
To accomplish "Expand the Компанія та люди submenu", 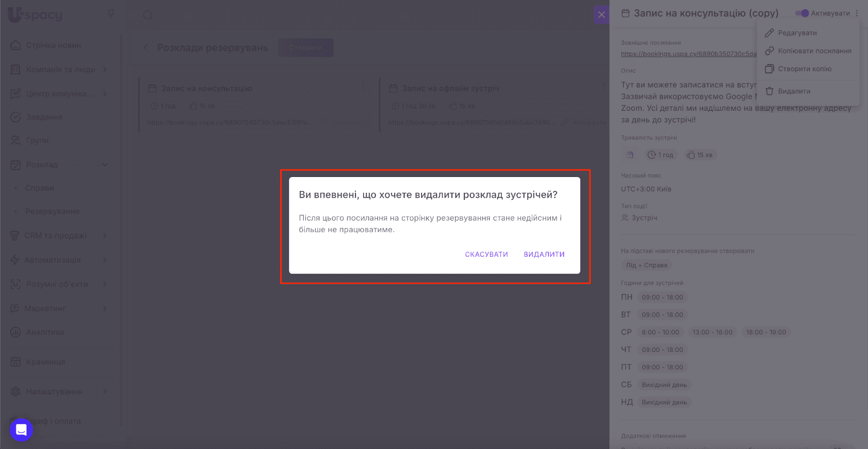I will (x=105, y=69).
